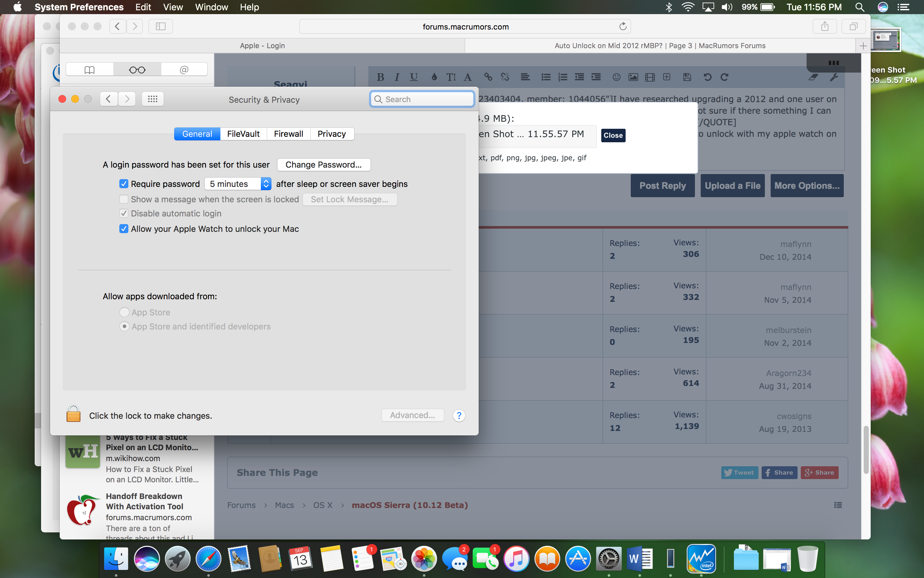Toggle Disable automatic login checkbox
The width and height of the screenshot is (924, 578).
coord(124,213)
